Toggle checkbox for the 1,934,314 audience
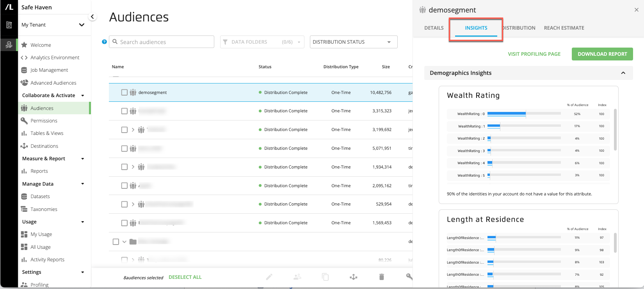 (124, 167)
